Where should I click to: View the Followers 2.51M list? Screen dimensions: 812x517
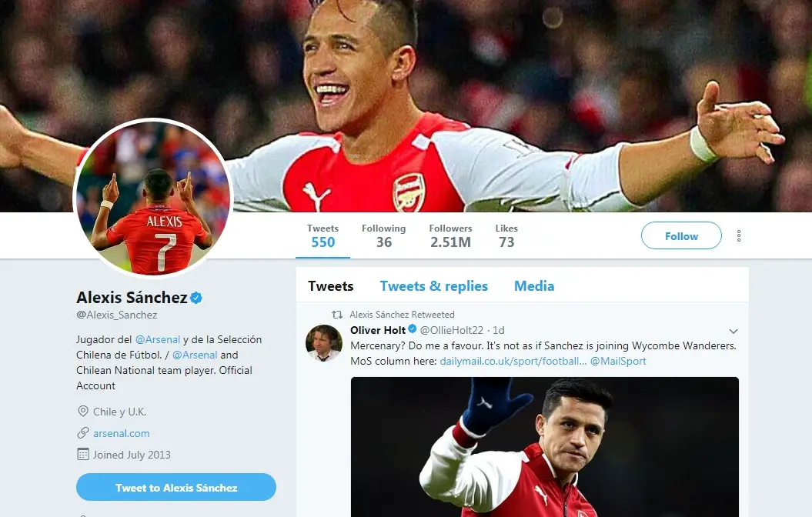click(450, 236)
